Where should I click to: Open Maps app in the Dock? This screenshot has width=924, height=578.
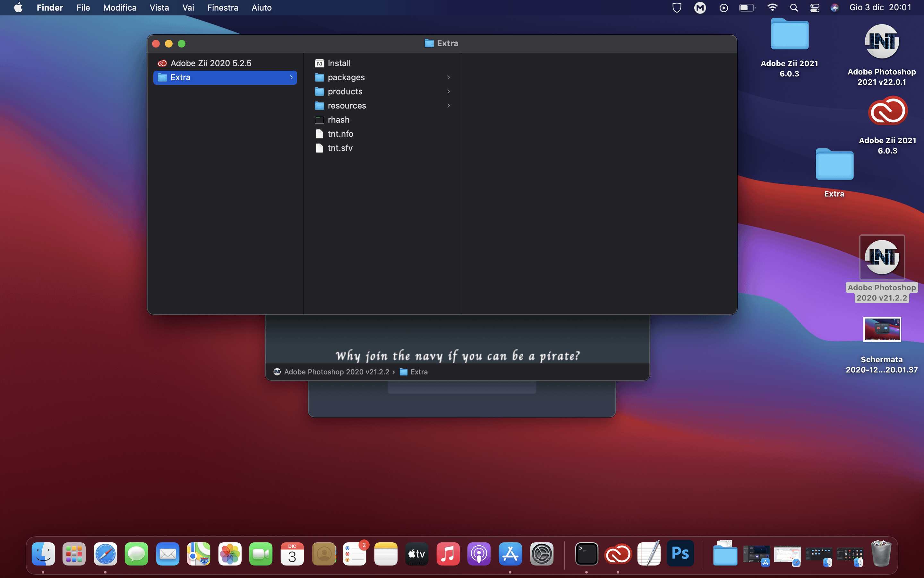pos(199,554)
